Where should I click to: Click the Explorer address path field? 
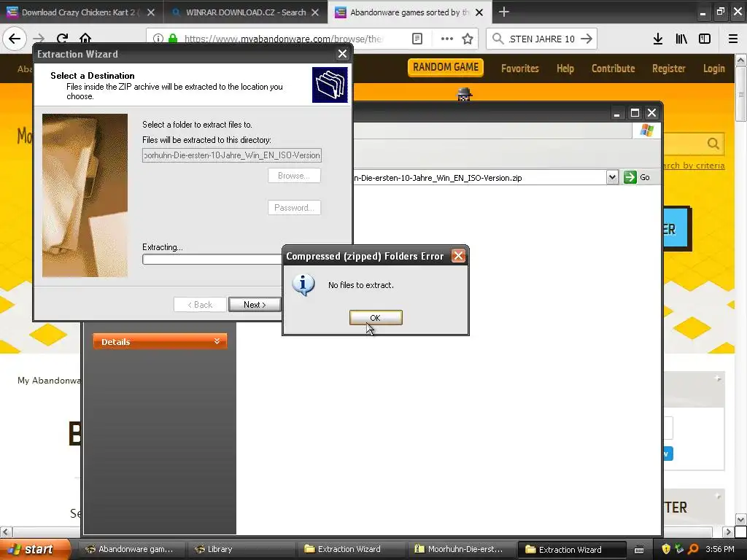coord(479,178)
